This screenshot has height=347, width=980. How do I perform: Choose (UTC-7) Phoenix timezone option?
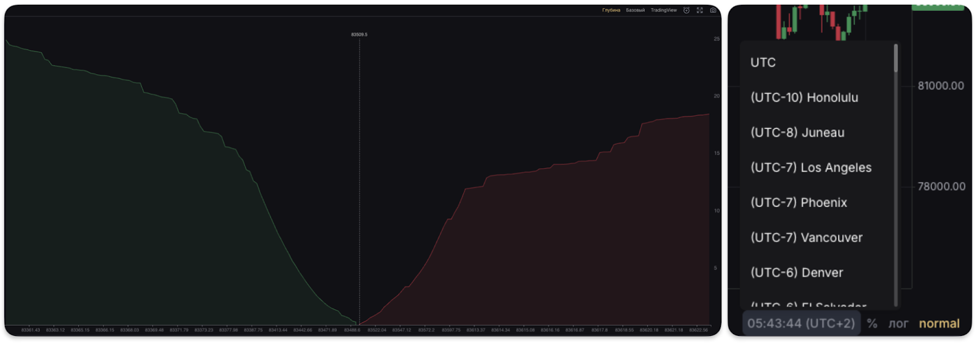(x=799, y=202)
